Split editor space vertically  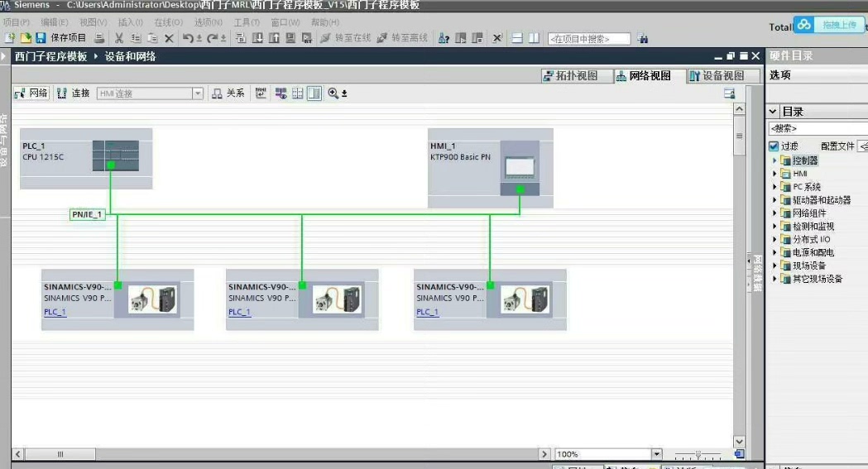coord(534,38)
